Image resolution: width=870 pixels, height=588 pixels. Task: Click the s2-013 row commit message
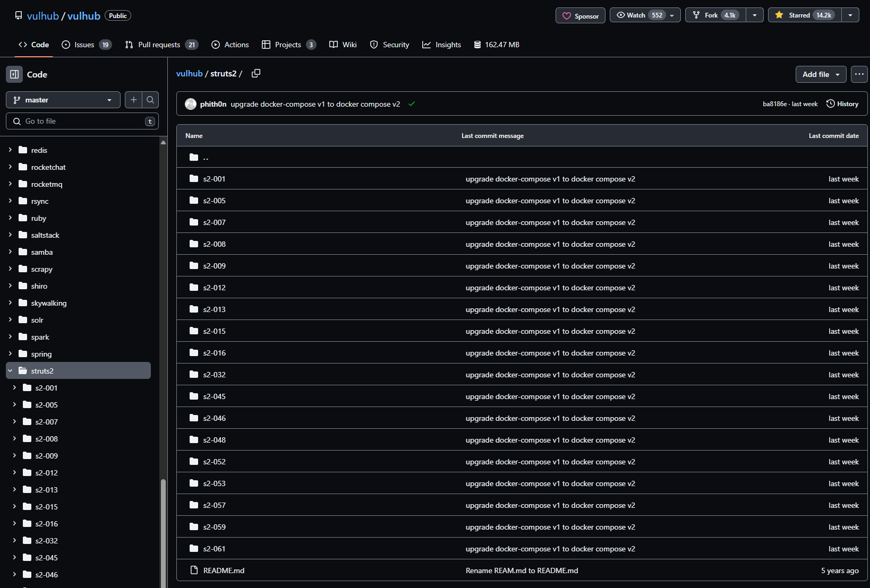(550, 309)
